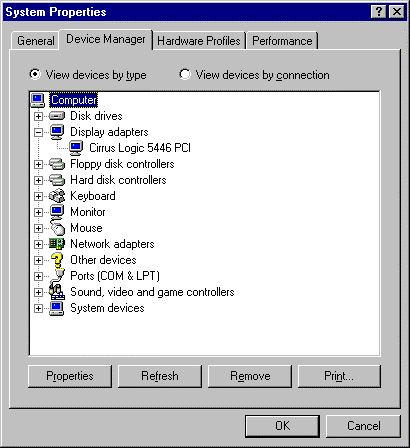The image size is (410, 448).
Task: Click the Cirrus Logic 5446 PCI icon
Action: coord(76,148)
